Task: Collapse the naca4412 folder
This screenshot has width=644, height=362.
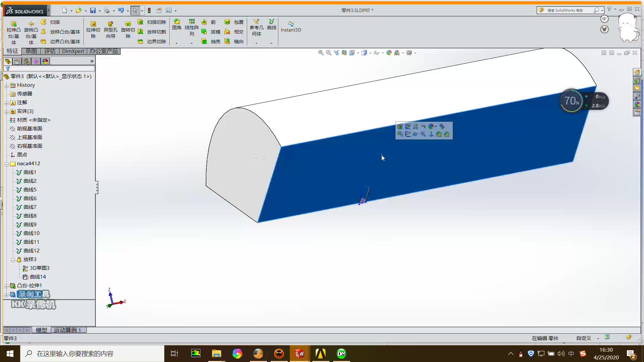Action: [x=6, y=164]
